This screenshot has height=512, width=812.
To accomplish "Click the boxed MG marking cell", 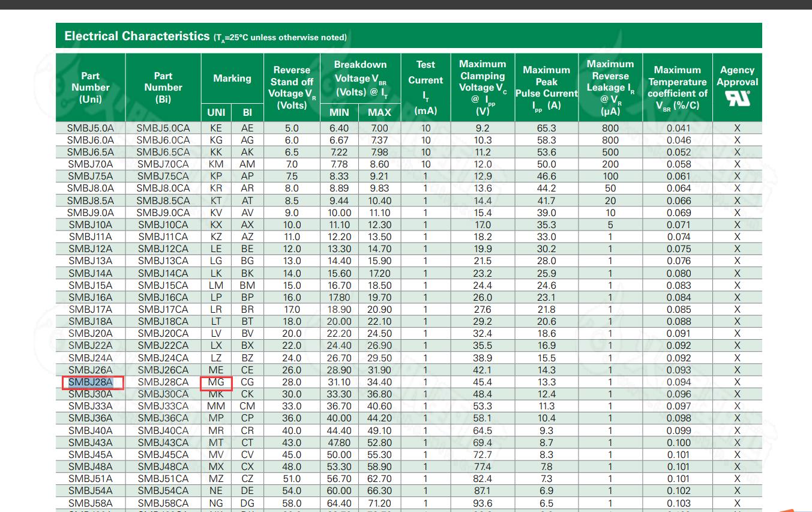I will pos(216,382).
